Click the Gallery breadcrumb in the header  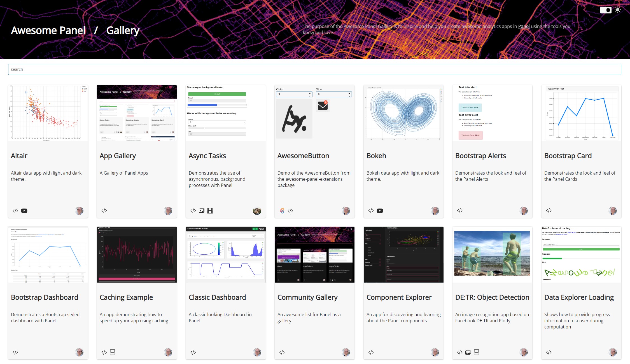tap(123, 30)
